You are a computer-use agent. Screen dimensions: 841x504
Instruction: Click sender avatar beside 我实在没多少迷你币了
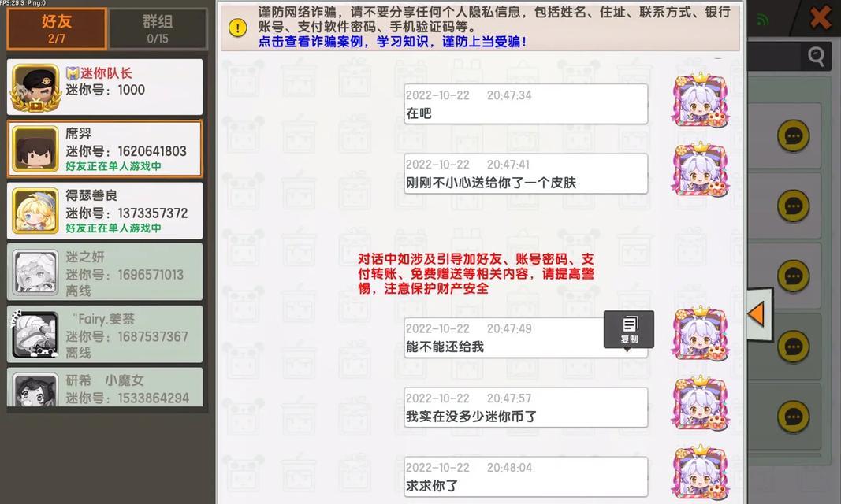[x=700, y=404]
